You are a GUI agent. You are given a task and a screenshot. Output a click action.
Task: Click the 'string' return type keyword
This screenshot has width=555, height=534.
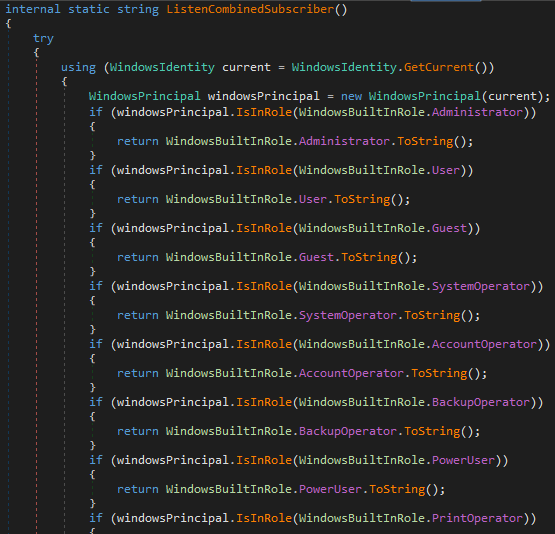(138, 10)
